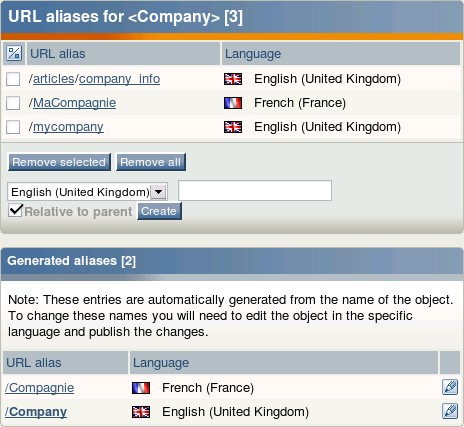The height and width of the screenshot is (427, 464).
Task: Click the Remove selected button
Action: [x=59, y=162]
